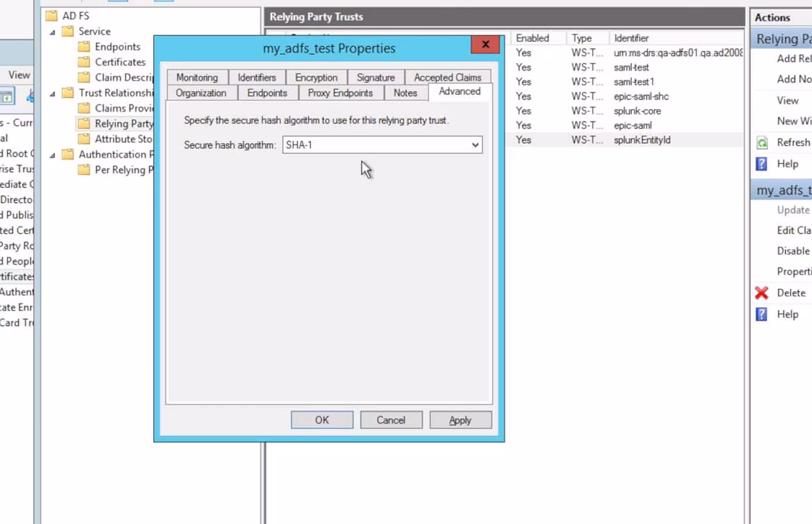812x524 pixels.
Task: Switch to the Encryption tab
Action: tap(317, 77)
